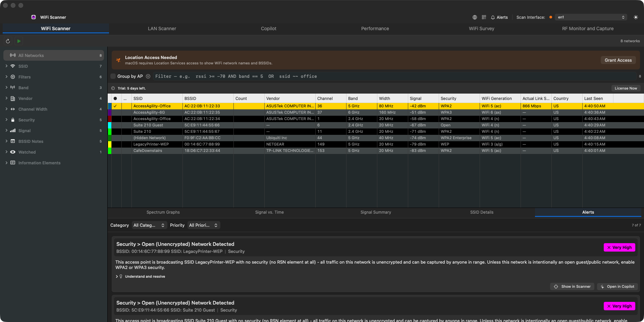Image resolution: width=644 pixels, height=322 pixels.
Task: Switch to the Performance tab
Action: pos(375,29)
